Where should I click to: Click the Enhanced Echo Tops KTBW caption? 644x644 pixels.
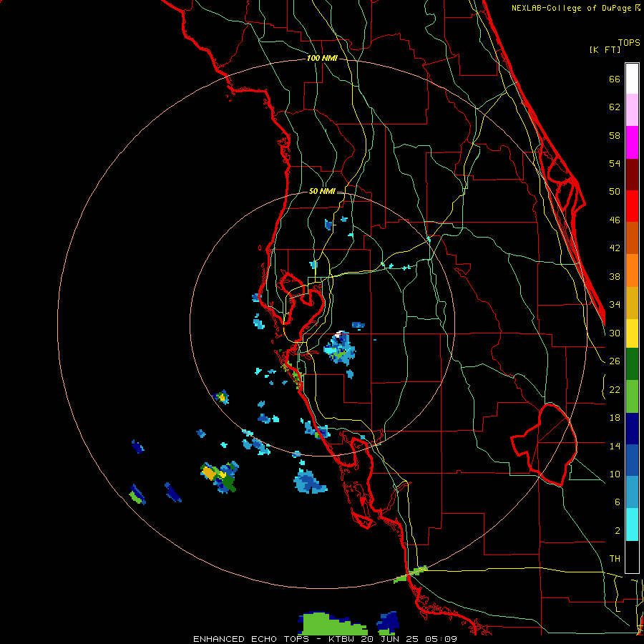click(x=325, y=639)
